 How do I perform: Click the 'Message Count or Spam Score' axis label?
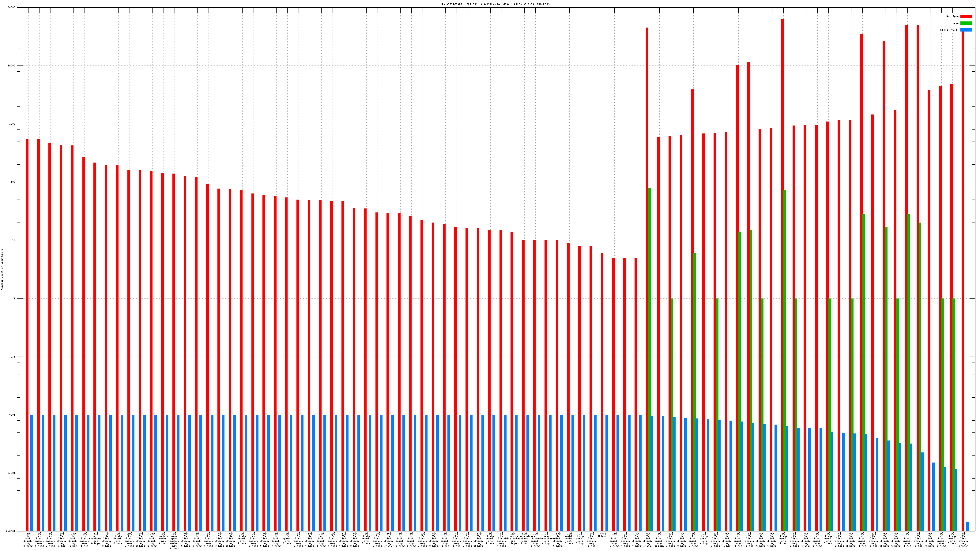click(x=2, y=270)
